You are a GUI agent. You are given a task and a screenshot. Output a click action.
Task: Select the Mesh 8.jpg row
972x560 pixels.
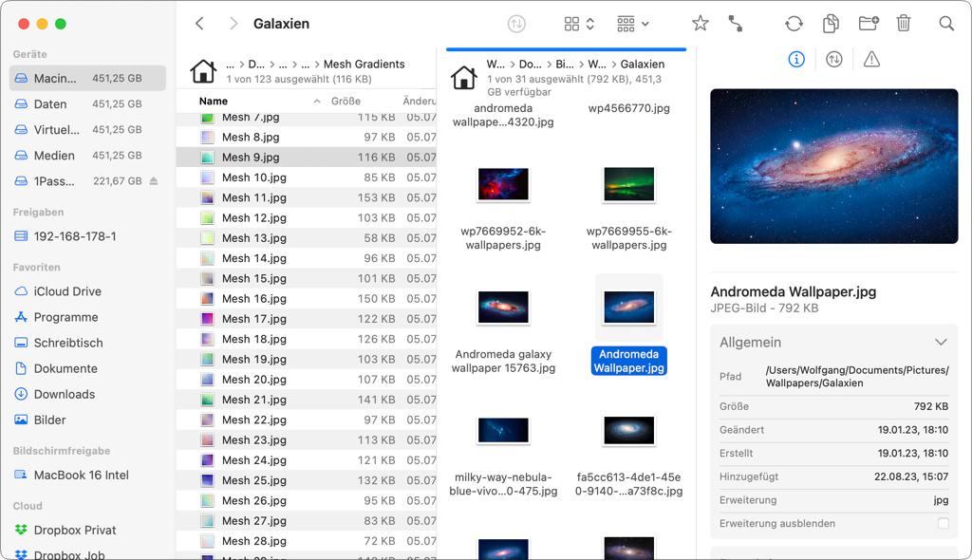[307, 137]
